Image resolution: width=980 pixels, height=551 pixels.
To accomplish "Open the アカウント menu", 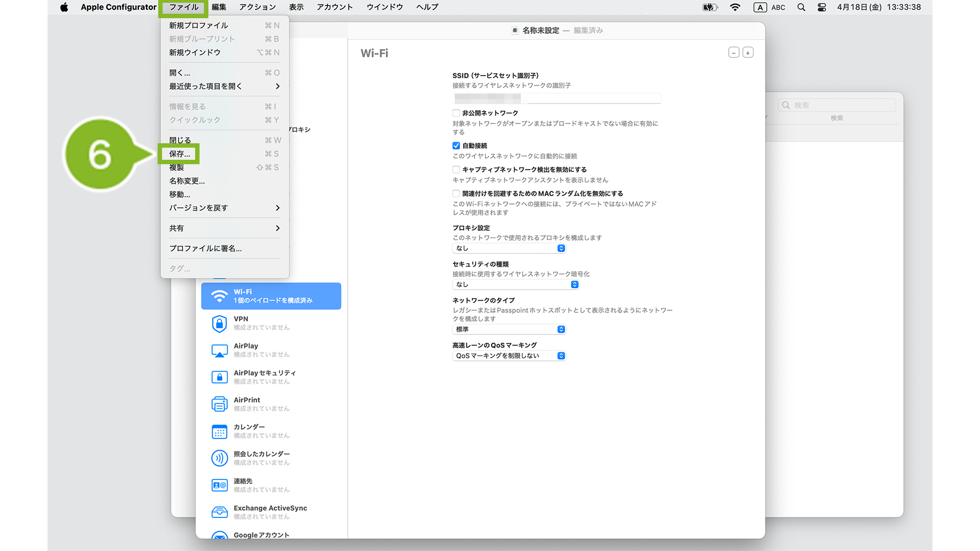I will [335, 7].
